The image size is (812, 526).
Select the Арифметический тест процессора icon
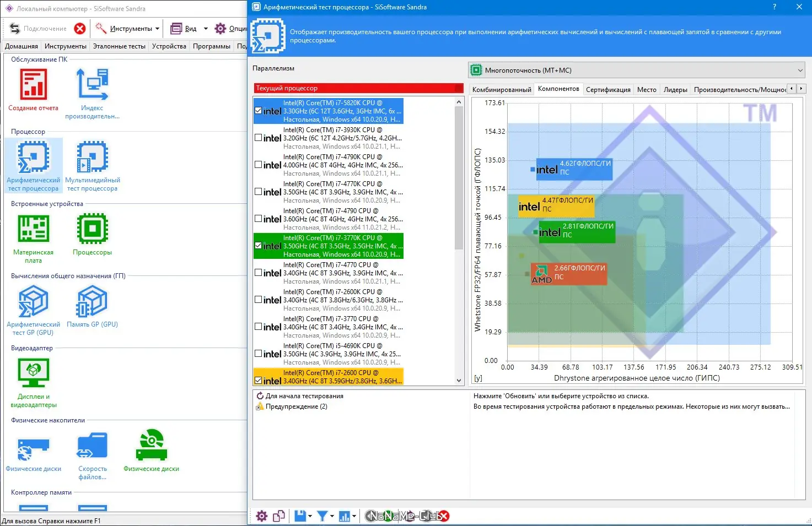34,157
